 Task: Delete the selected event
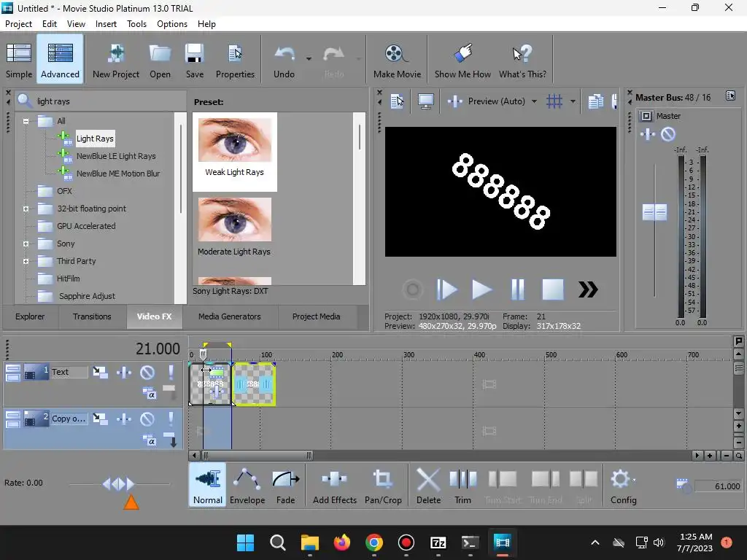[428, 485]
